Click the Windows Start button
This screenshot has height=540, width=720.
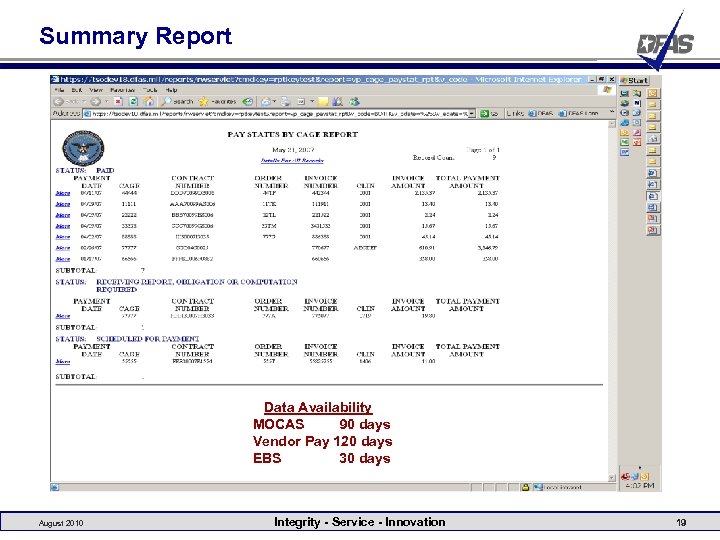click(x=635, y=80)
